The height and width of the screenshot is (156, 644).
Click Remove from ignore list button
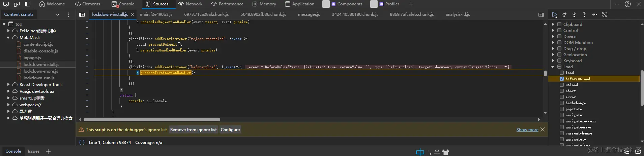click(194, 129)
